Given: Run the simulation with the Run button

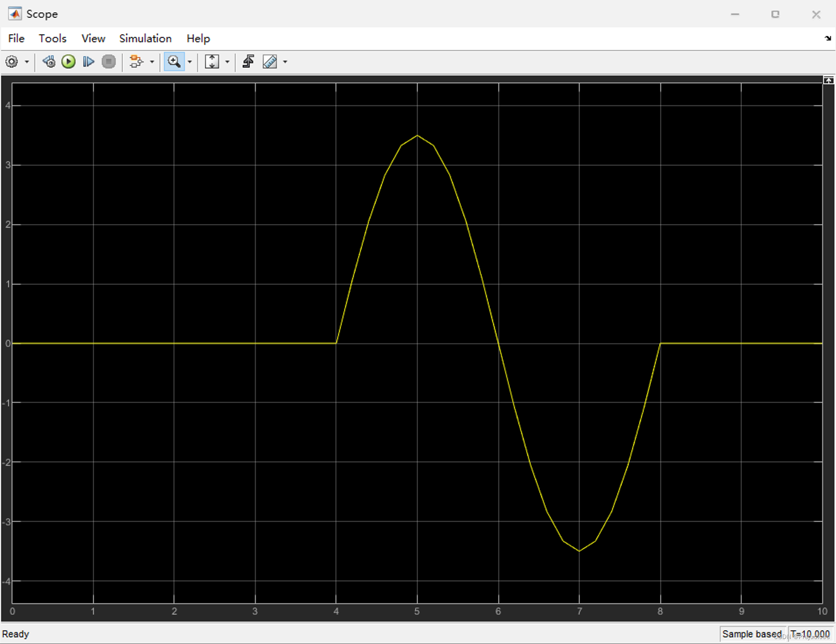Looking at the screenshot, I should click(x=69, y=62).
